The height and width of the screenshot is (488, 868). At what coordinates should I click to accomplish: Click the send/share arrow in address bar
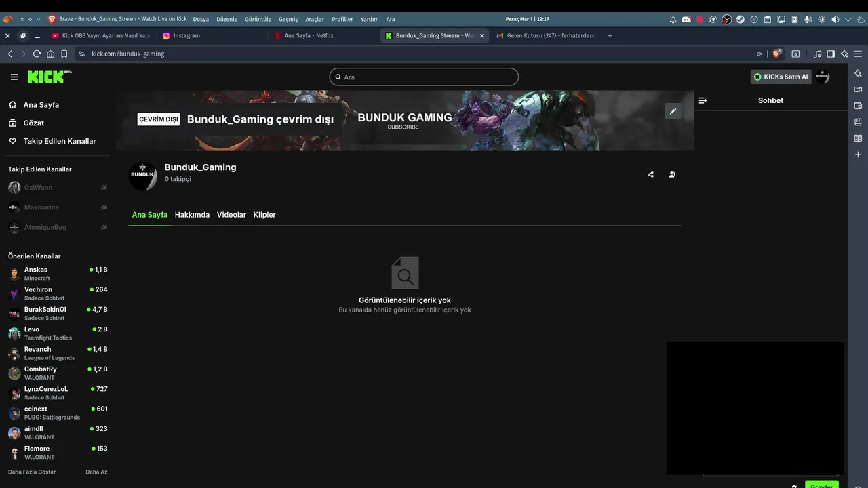click(759, 54)
